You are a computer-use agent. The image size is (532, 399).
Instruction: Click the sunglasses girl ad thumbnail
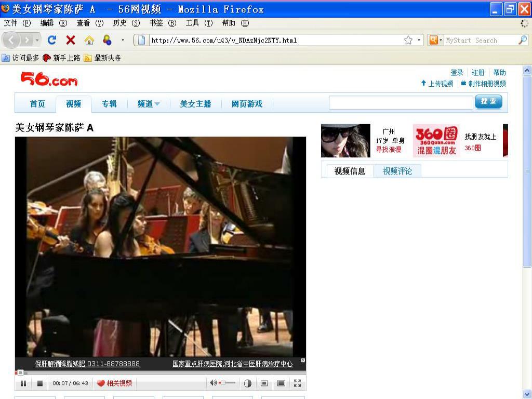click(x=345, y=140)
